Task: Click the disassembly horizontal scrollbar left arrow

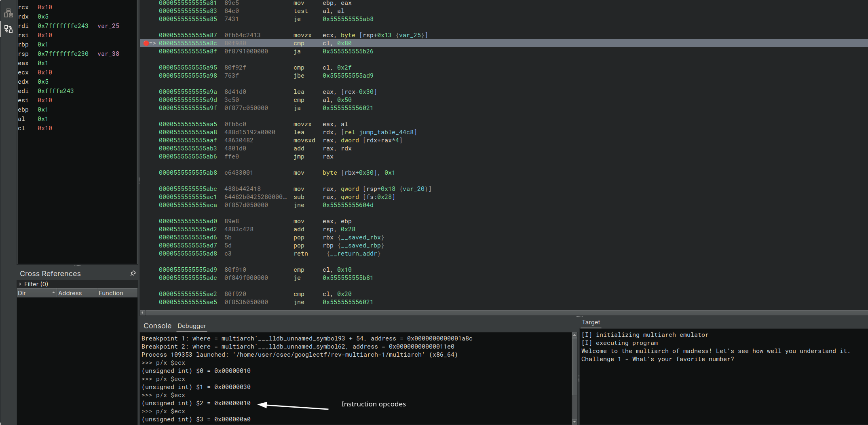Action: 142,313
